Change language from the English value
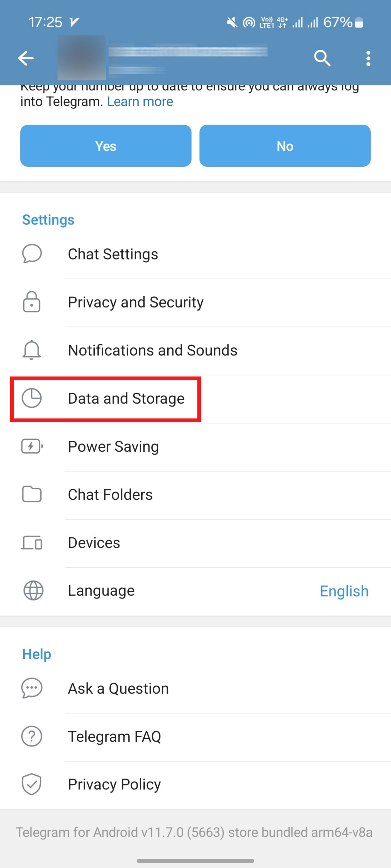The height and width of the screenshot is (868, 391). pyautogui.click(x=344, y=591)
